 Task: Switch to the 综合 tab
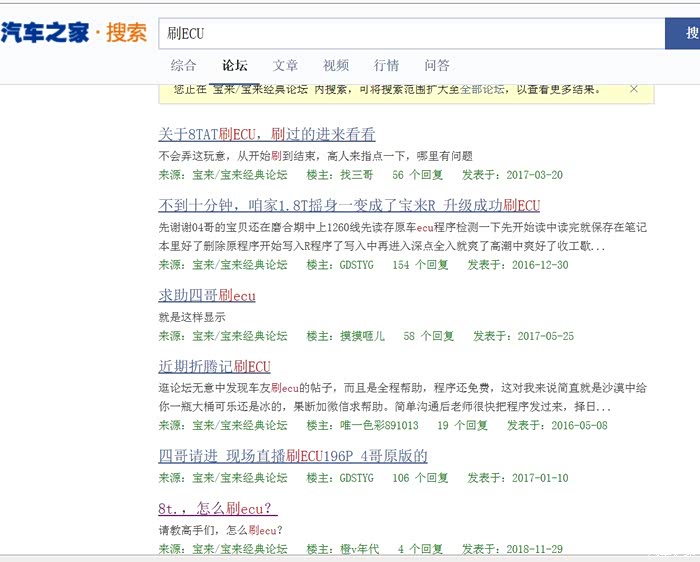(x=184, y=65)
